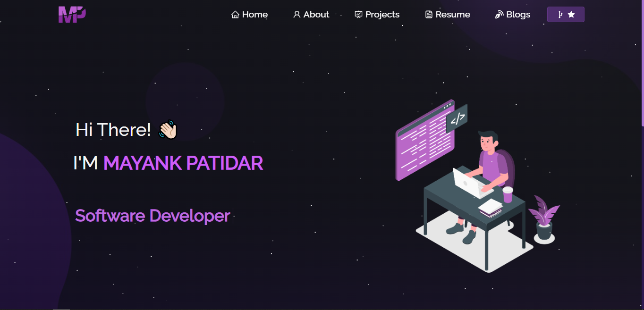Click the MP logo in the navbar

(72, 14)
